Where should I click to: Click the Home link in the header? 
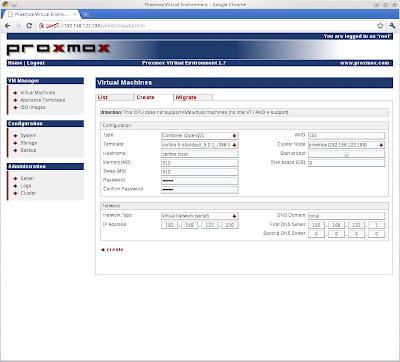coord(15,63)
